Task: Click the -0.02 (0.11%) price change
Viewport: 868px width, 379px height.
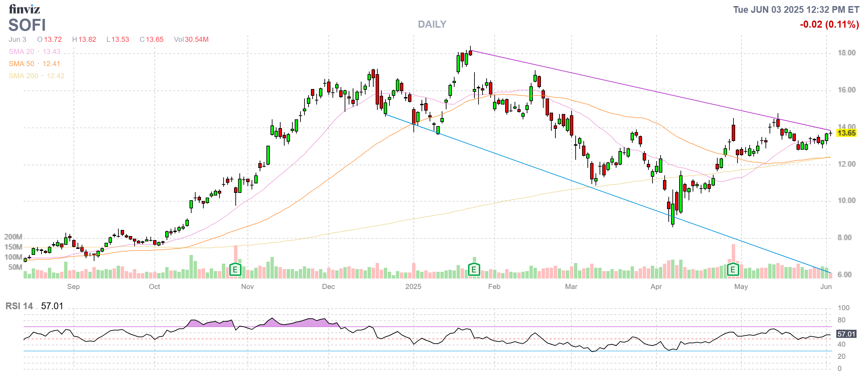Action: click(x=829, y=24)
